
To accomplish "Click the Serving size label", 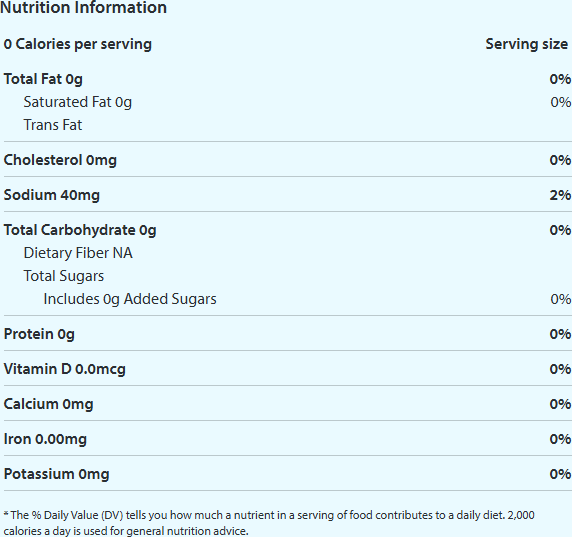I will click(x=526, y=44).
